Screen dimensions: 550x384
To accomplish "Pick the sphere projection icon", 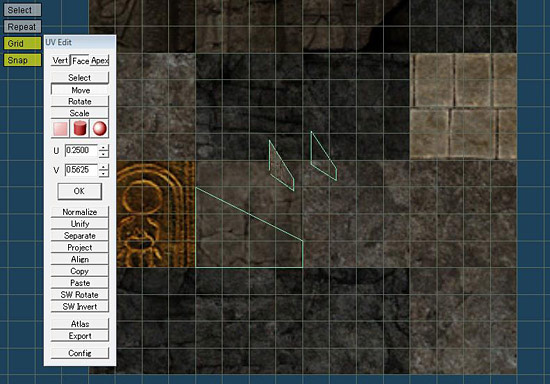I will pos(100,128).
